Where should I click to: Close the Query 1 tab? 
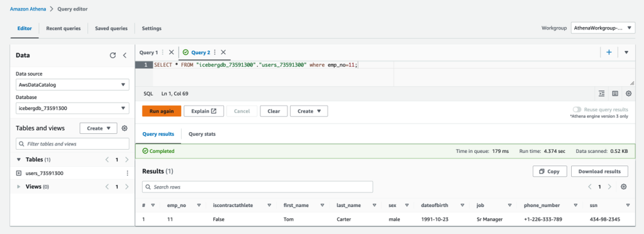pyautogui.click(x=171, y=52)
